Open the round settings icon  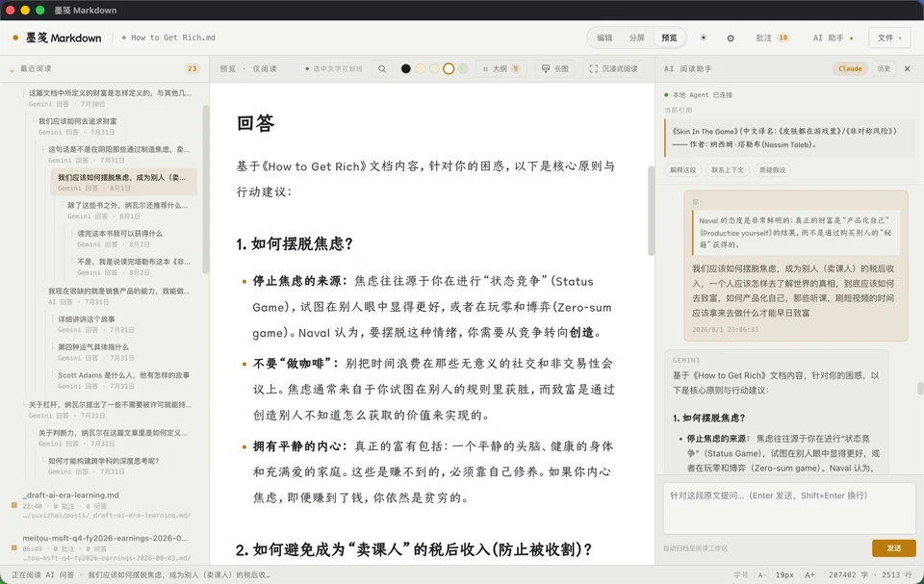point(731,38)
